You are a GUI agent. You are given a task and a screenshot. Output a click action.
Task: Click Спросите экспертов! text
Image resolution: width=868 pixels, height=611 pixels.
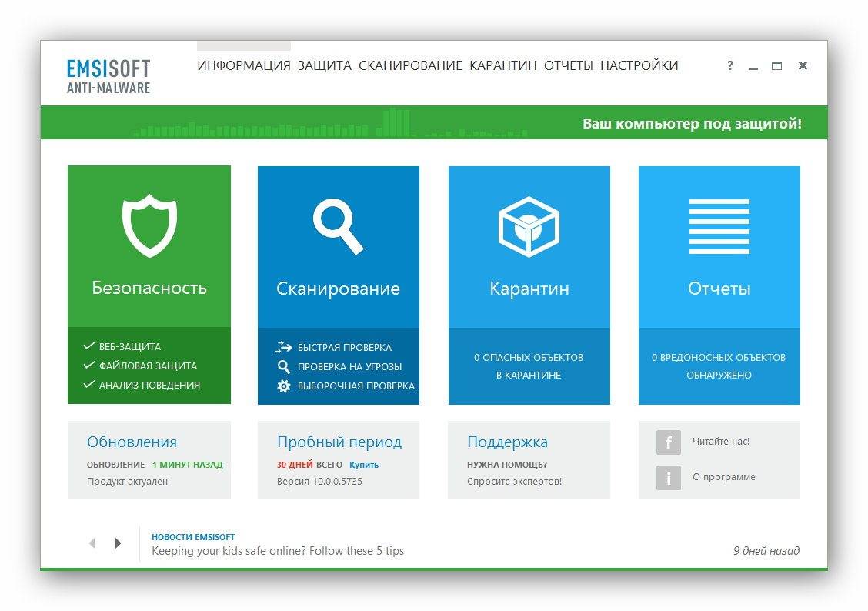tap(514, 482)
